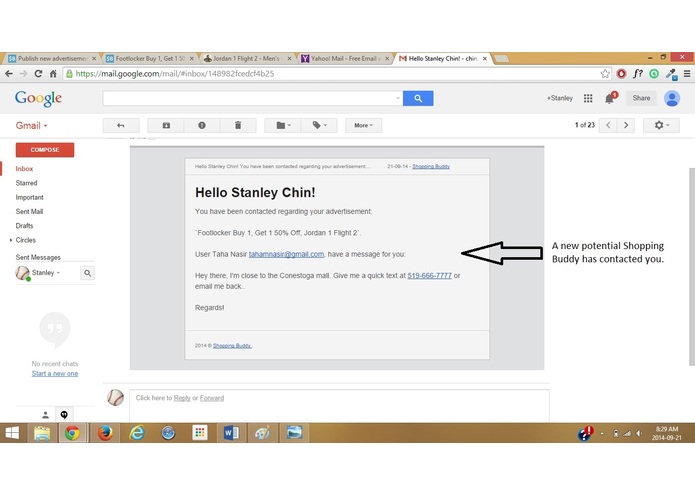Open Firefox from the taskbar
695x494 pixels.
[105, 433]
